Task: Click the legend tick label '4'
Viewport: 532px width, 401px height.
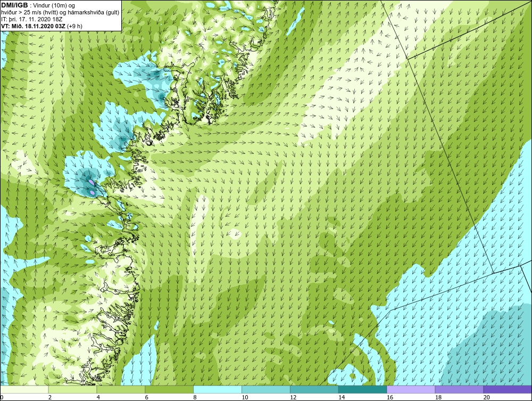Action: coord(98,397)
